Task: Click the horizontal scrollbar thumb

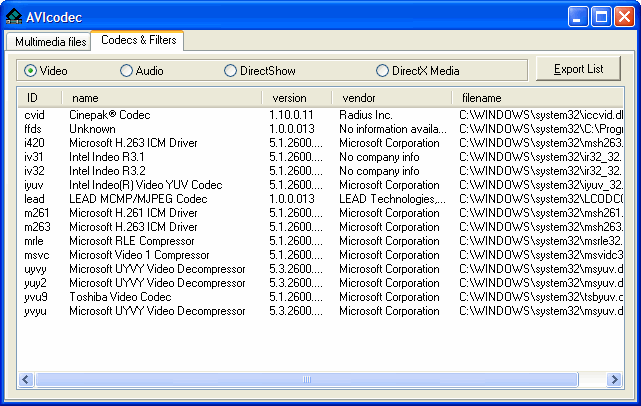Action: 307,380
